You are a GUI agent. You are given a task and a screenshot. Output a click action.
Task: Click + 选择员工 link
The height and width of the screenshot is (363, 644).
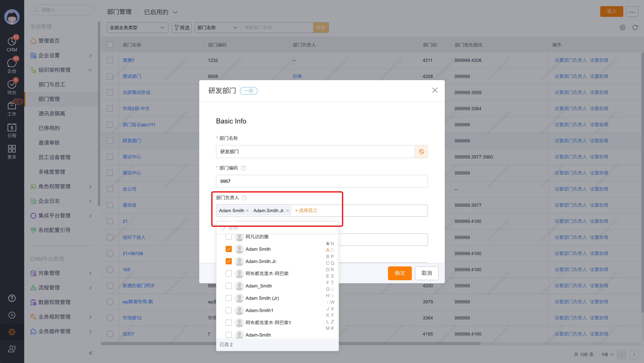[x=306, y=210]
